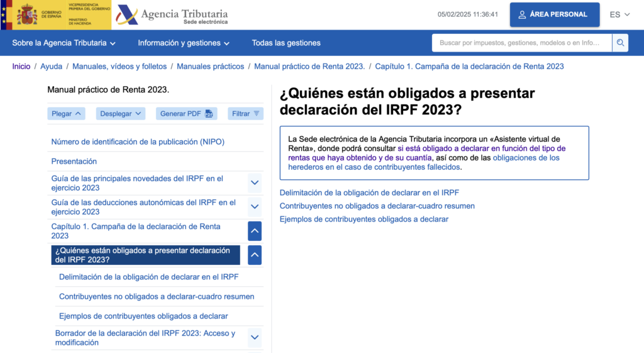Open Contribuyentes no obligados link in main content
Viewport: 644px width, 353px height.
(377, 206)
